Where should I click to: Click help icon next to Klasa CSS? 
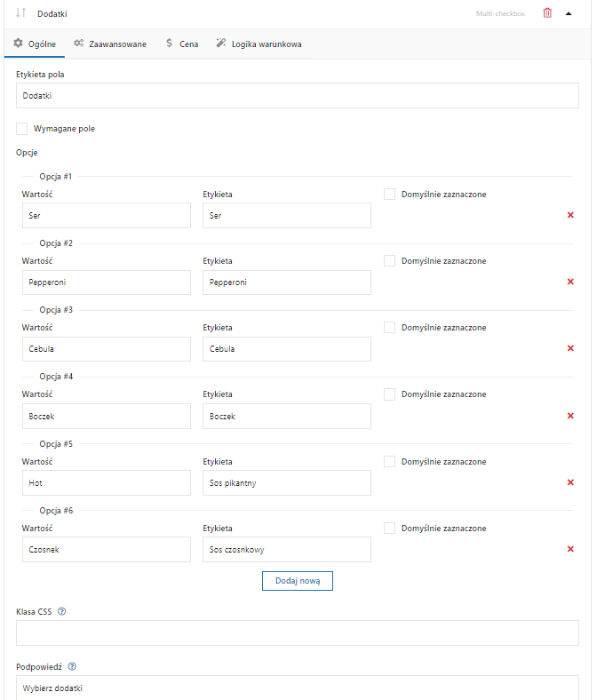click(62, 611)
